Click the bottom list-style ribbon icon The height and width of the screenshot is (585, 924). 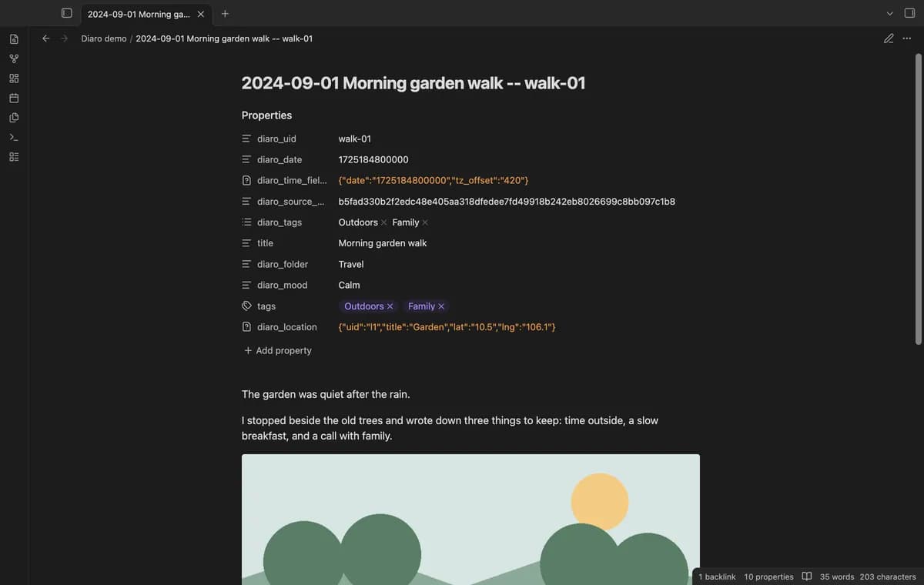pos(14,157)
